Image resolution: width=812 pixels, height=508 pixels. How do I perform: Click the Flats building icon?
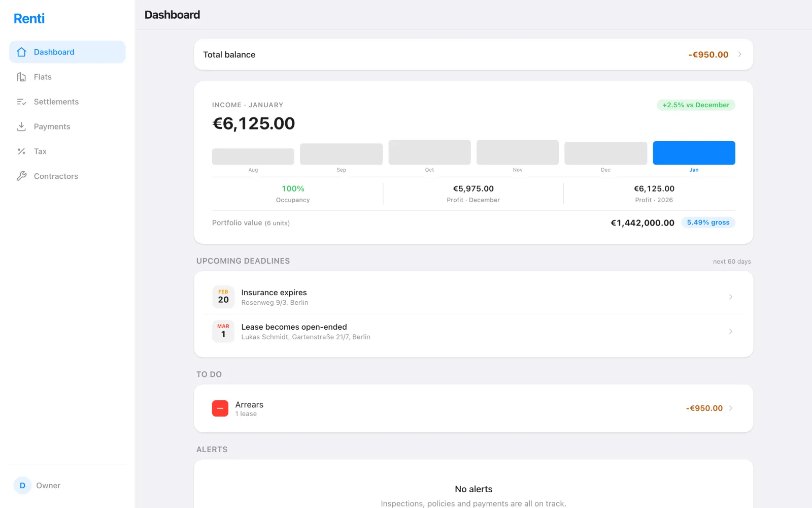[x=21, y=77]
